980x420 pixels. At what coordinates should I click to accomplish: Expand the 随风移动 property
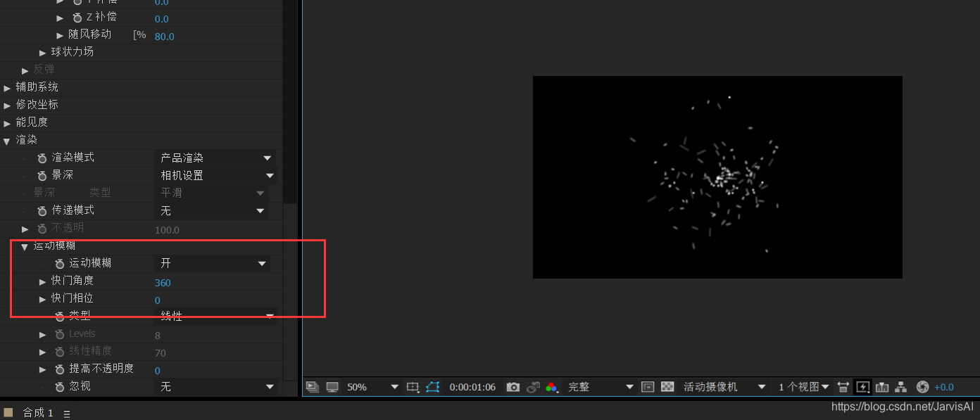(x=61, y=35)
